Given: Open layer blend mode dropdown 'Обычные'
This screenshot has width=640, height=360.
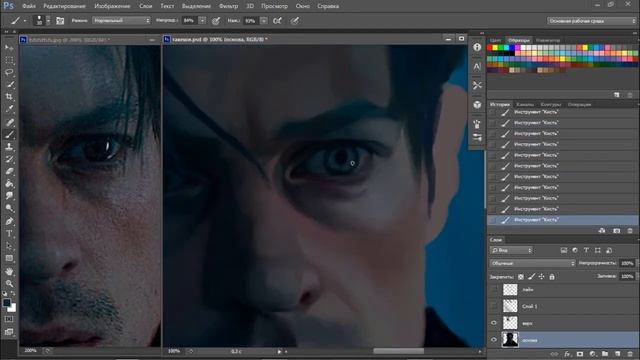Looking at the screenshot, I should click(532, 263).
